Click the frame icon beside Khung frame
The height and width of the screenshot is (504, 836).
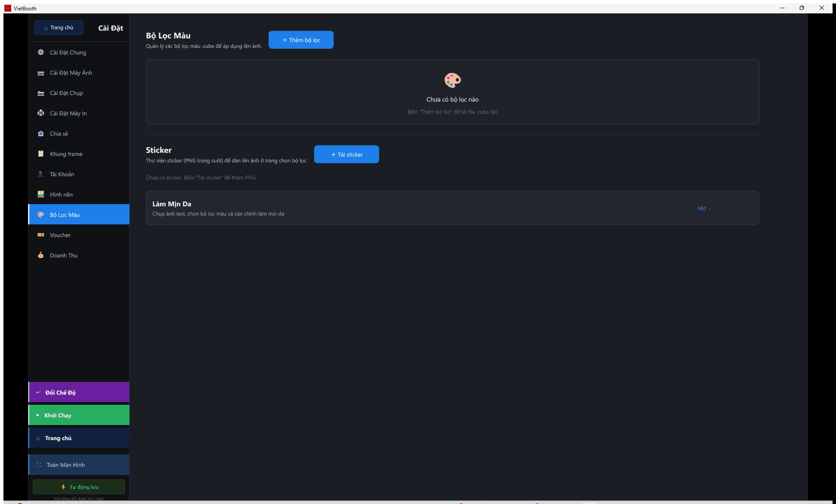point(41,154)
